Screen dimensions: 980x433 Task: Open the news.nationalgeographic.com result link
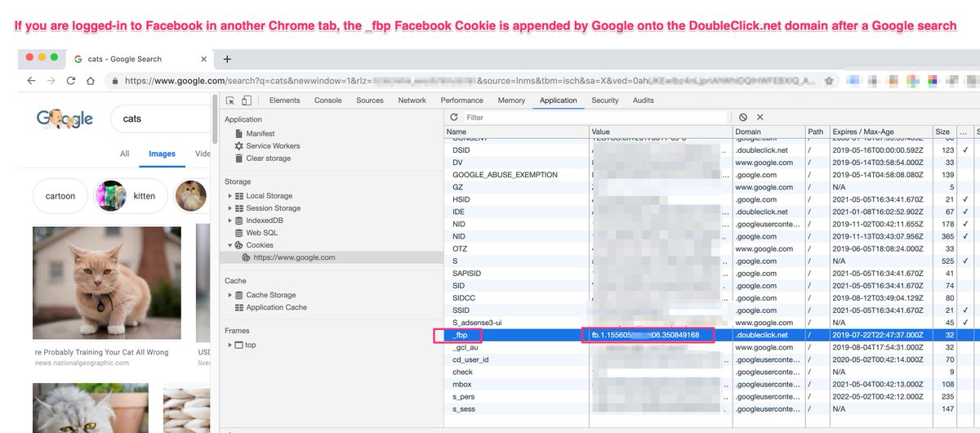(x=81, y=362)
